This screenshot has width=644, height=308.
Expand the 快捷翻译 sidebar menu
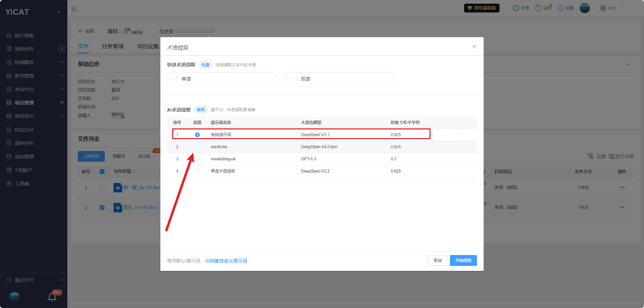33,62
